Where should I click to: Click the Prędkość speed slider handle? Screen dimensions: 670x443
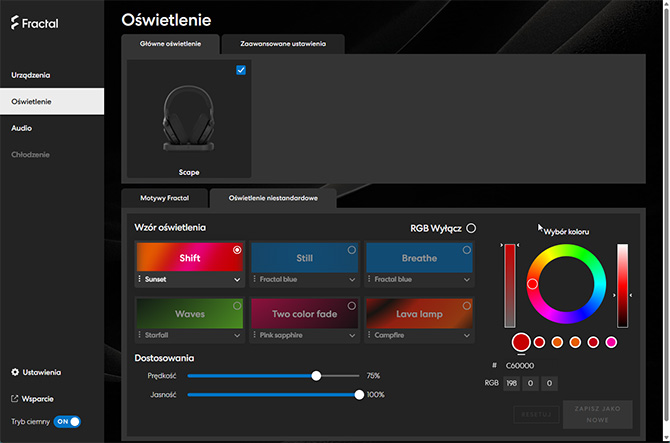pos(316,376)
